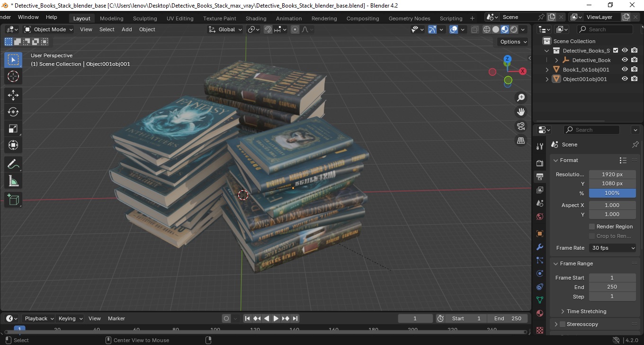Select the Select Box tool
This screenshot has height=345, width=644.
click(13, 60)
